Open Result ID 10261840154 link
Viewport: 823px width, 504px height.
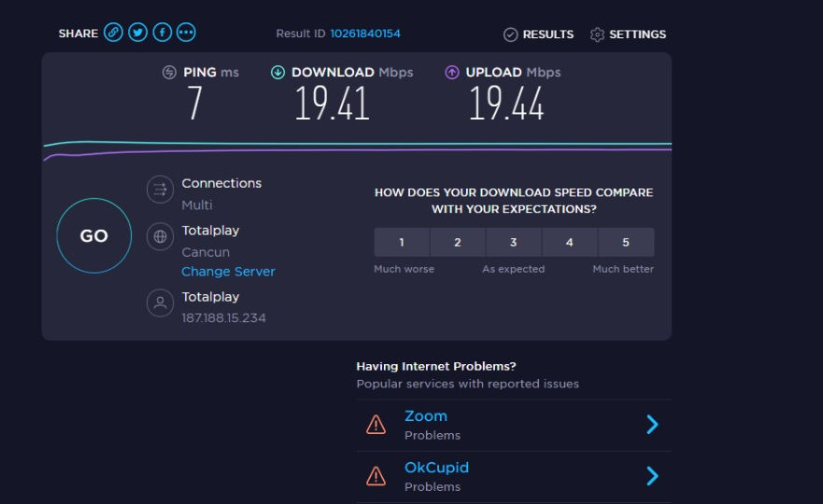pyautogui.click(x=365, y=34)
